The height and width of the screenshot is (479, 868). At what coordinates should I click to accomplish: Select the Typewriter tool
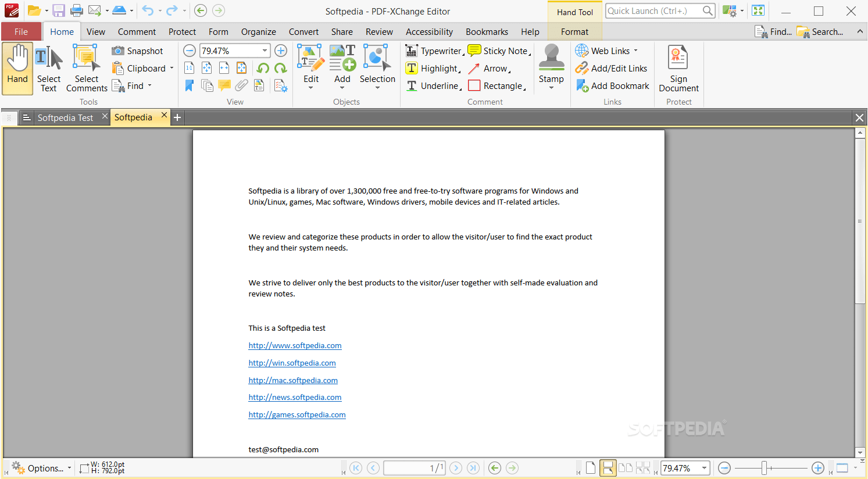click(434, 51)
